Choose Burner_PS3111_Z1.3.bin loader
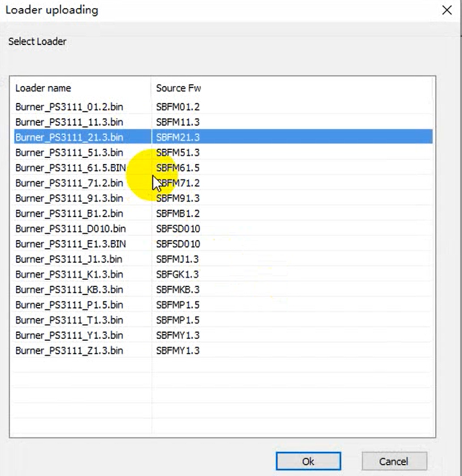The height and width of the screenshot is (476, 462). coord(69,350)
